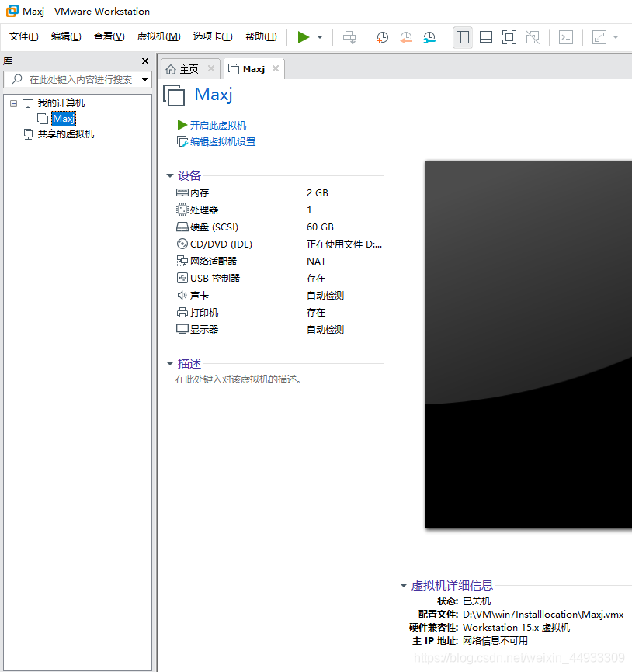This screenshot has width=632, height=672.
Task: Click the CD/DVD (IDE) device entry
Action: (214, 244)
